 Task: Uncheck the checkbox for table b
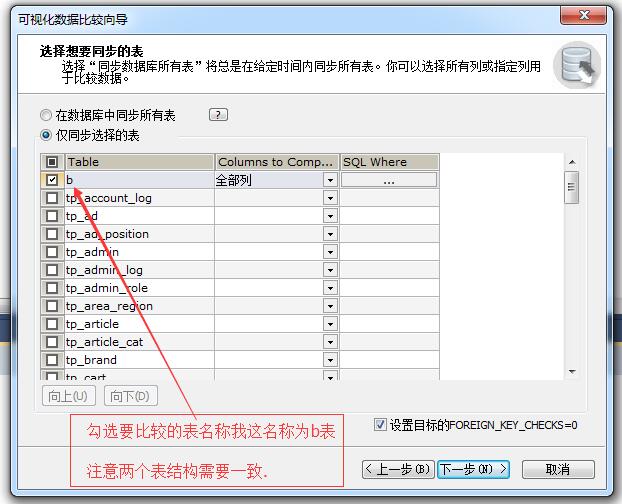coord(52,180)
